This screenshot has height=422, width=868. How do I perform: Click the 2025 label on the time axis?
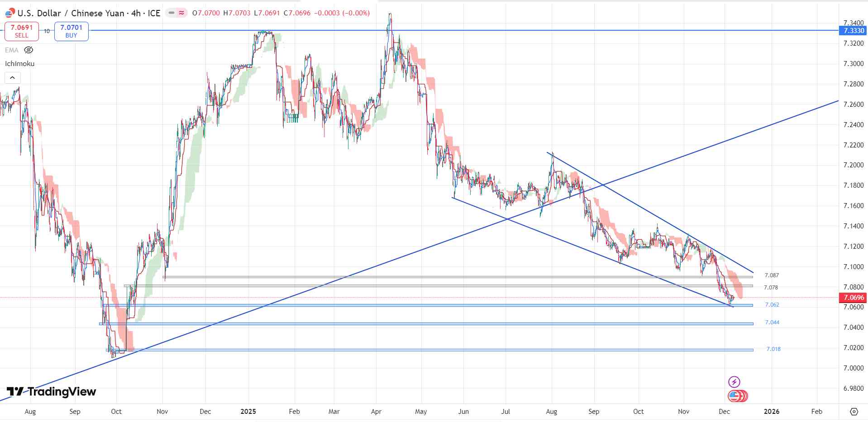(248, 412)
